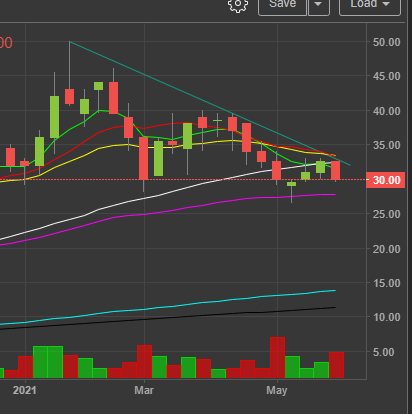
Task: Select the 10.00 price axis label
Action: point(387,317)
